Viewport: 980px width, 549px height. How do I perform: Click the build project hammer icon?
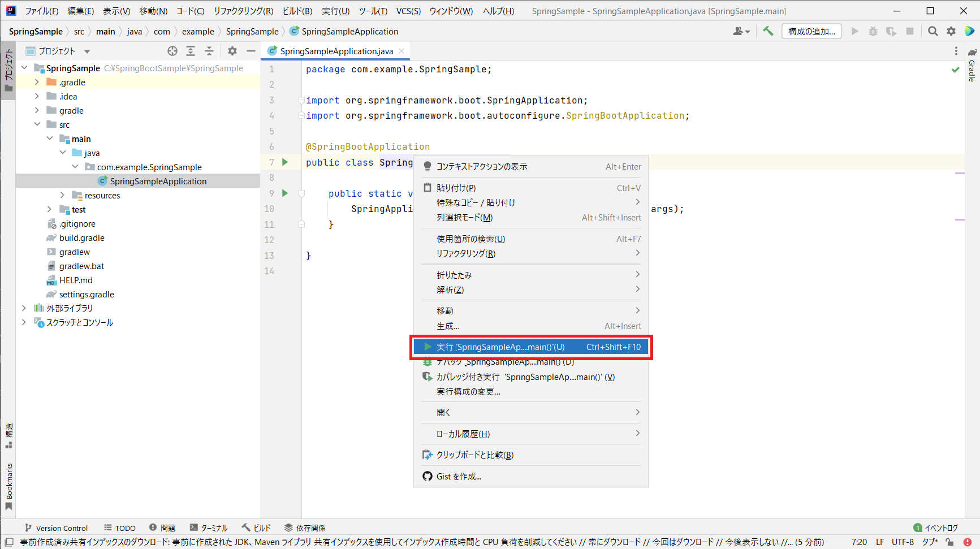[x=767, y=31]
